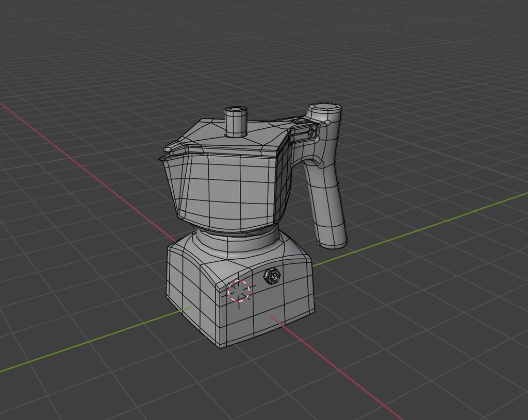The height and width of the screenshot is (420, 528).
Task: Click the top face of the lid knob
Action: coord(236,110)
